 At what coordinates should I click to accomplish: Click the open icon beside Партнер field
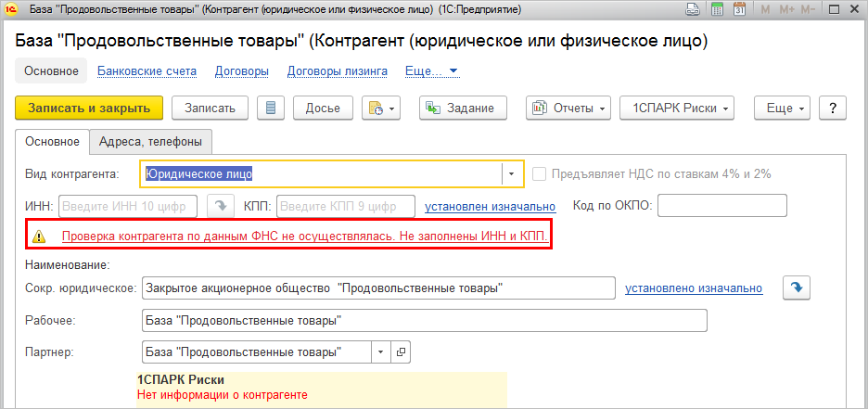tap(401, 352)
